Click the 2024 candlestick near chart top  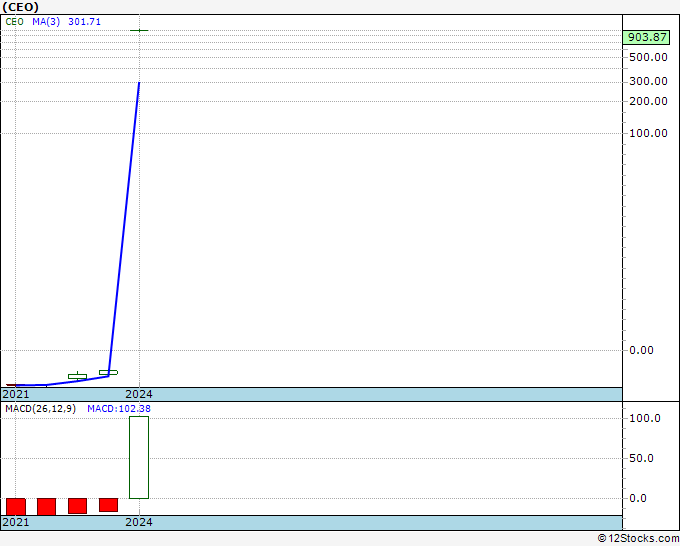(x=139, y=30)
